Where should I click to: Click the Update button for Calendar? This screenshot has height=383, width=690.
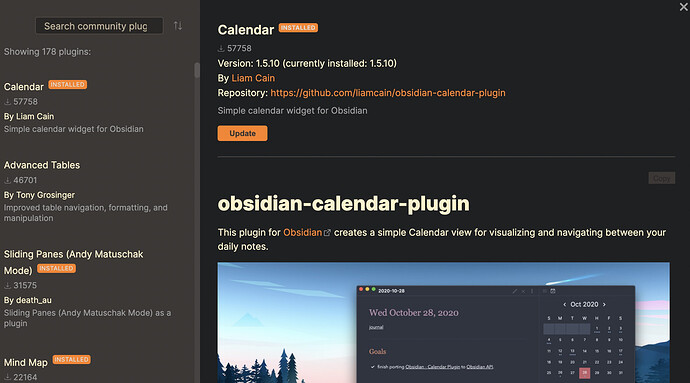tap(242, 133)
